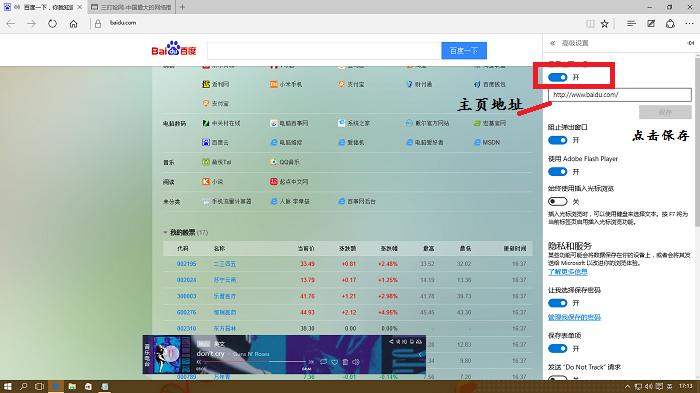Toggle the 使用 Adobe Flash Player switch
The width and height of the screenshot is (700, 393).
(558, 171)
